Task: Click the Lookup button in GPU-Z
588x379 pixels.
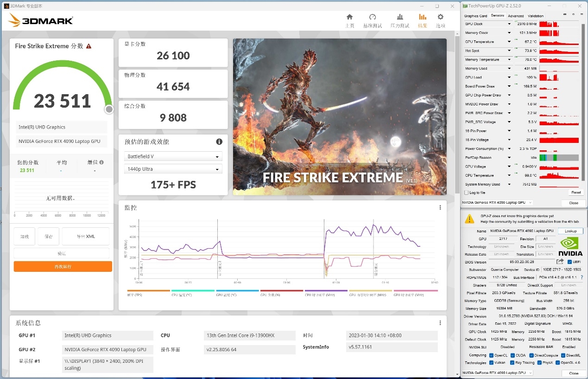Action: pos(570,231)
